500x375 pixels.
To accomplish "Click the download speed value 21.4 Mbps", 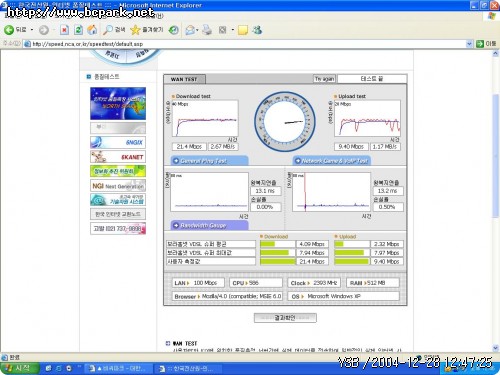I will coord(189,147).
